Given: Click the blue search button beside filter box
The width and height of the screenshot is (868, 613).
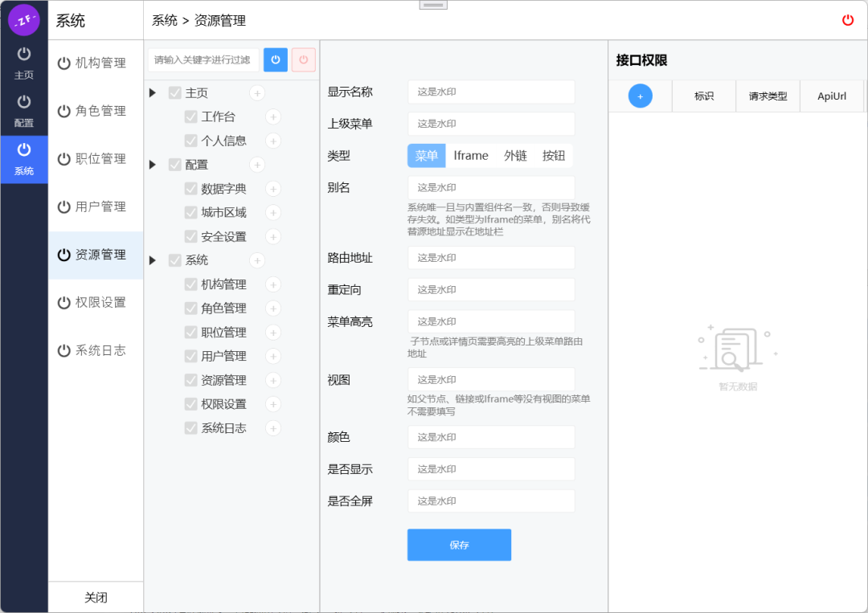Looking at the screenshot, I should point(275,59).
